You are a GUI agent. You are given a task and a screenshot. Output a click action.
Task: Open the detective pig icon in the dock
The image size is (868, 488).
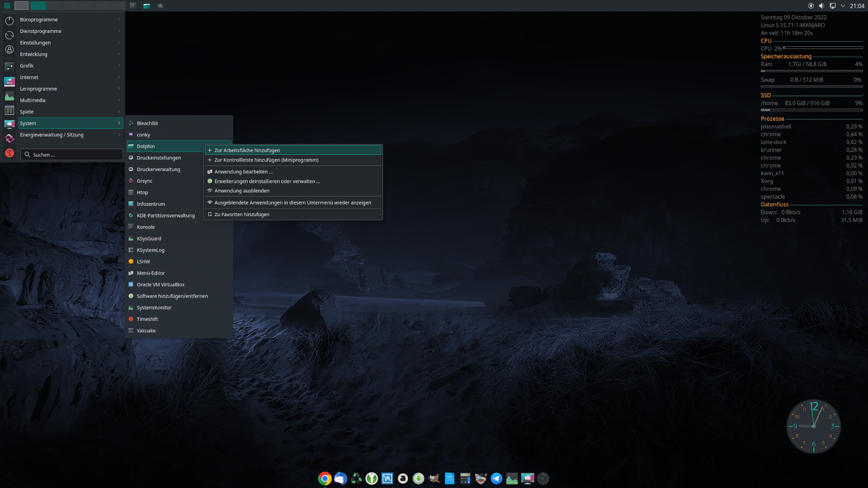tap(481, 478)
